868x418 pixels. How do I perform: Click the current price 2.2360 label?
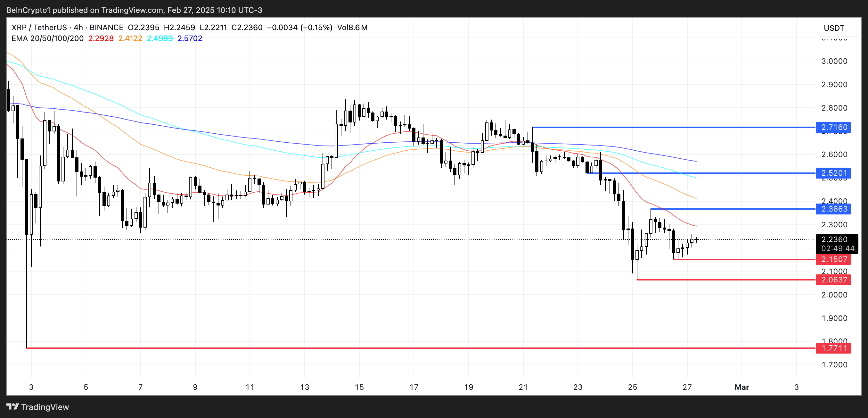[834, 239]
